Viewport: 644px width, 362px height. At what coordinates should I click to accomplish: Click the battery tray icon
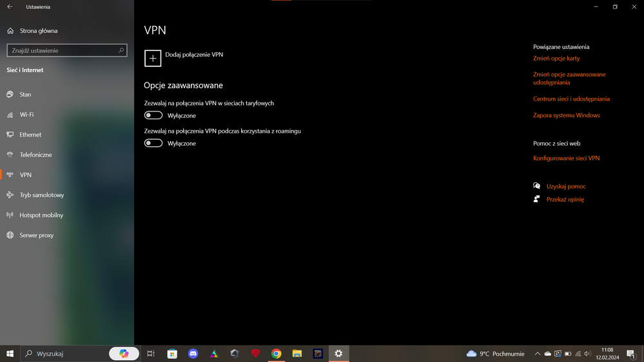(568, 354)
